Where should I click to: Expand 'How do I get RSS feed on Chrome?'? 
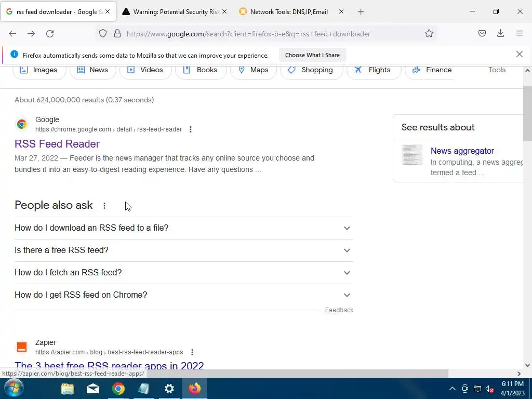click(x=184, y=295)
